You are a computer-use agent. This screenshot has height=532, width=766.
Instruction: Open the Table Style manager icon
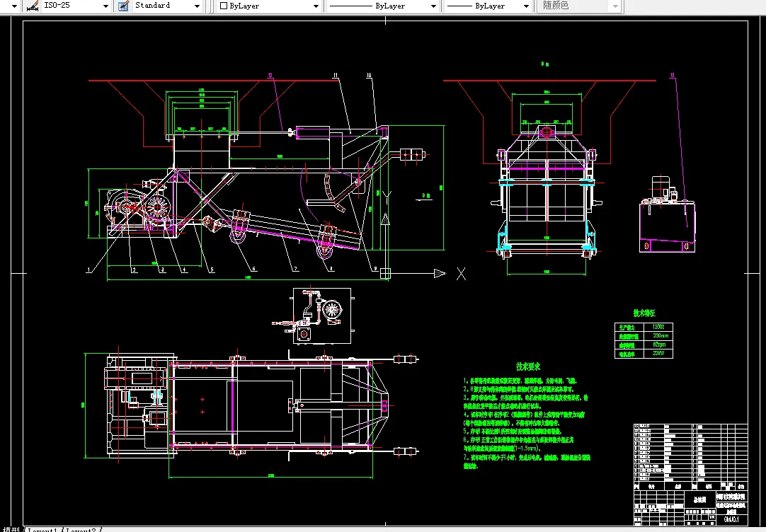coord(124,6)
